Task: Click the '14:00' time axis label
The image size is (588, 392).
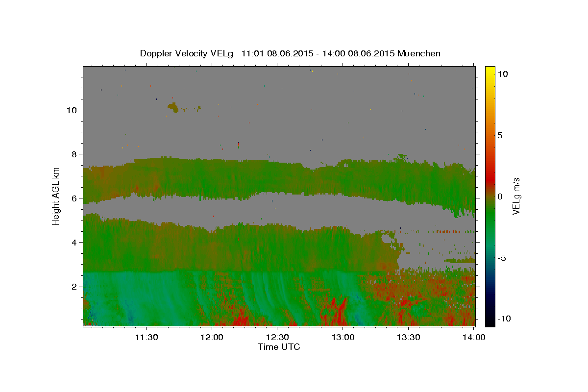Action: (x=474, y=337)
